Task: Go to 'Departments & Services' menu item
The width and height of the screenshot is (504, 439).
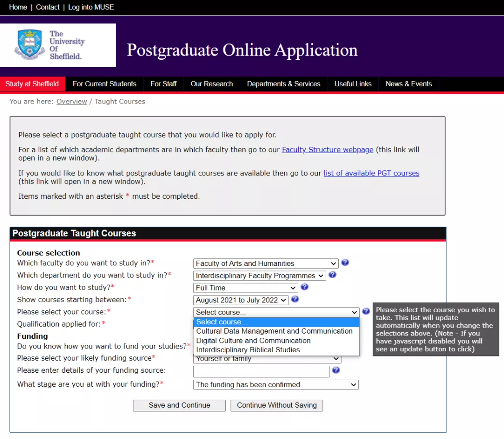Action: 284,84
